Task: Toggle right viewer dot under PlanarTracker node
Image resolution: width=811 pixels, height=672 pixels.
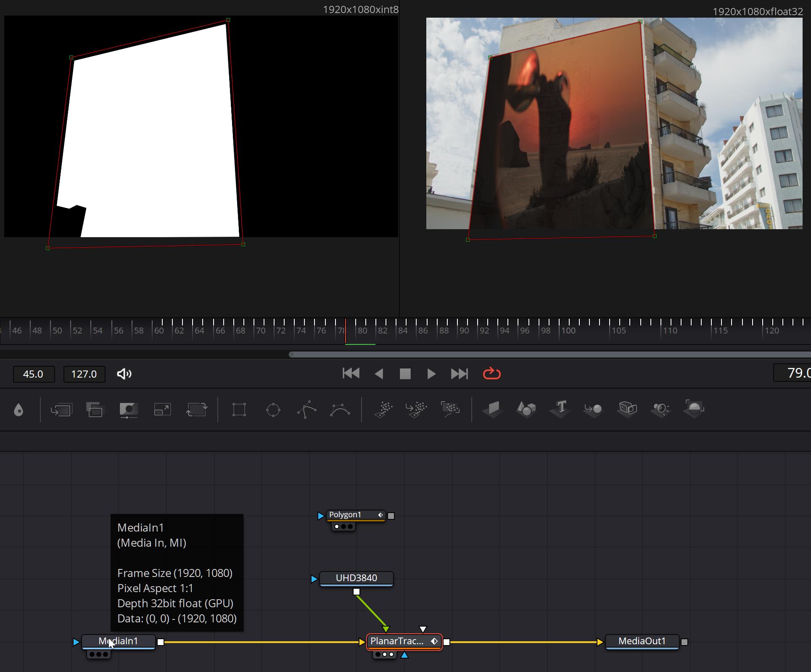Action: (x=391, y=654)
